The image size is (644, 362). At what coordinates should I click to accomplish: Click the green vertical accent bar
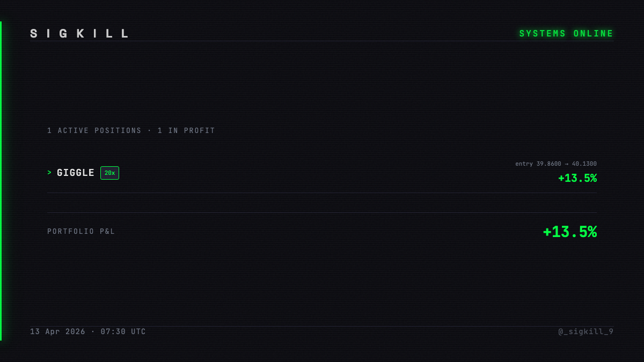click(1, 181)
